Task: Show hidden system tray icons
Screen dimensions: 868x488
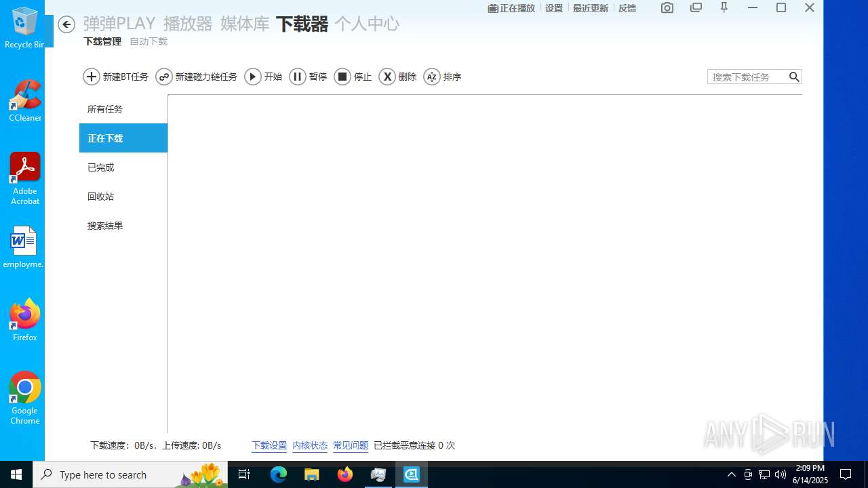Action: (732, 474)
